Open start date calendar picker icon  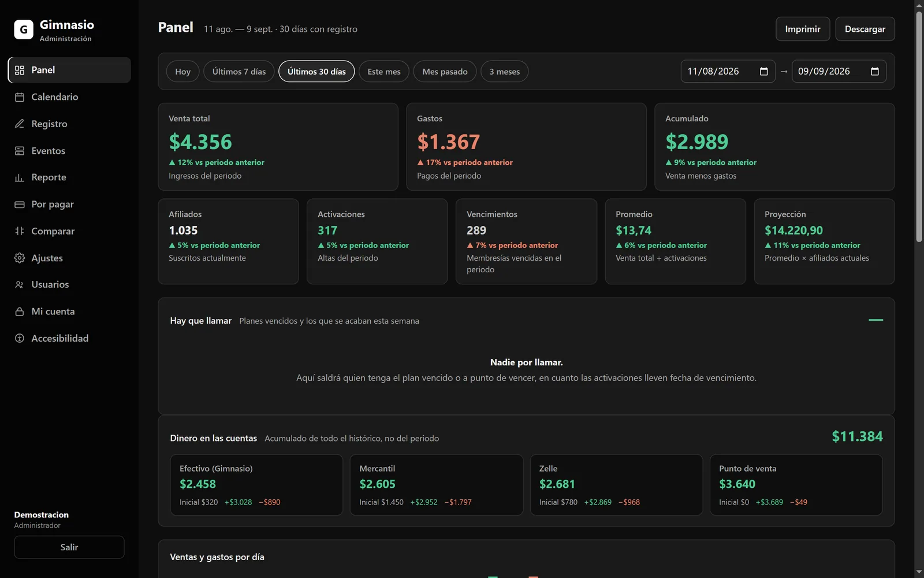tap(763, 72)
